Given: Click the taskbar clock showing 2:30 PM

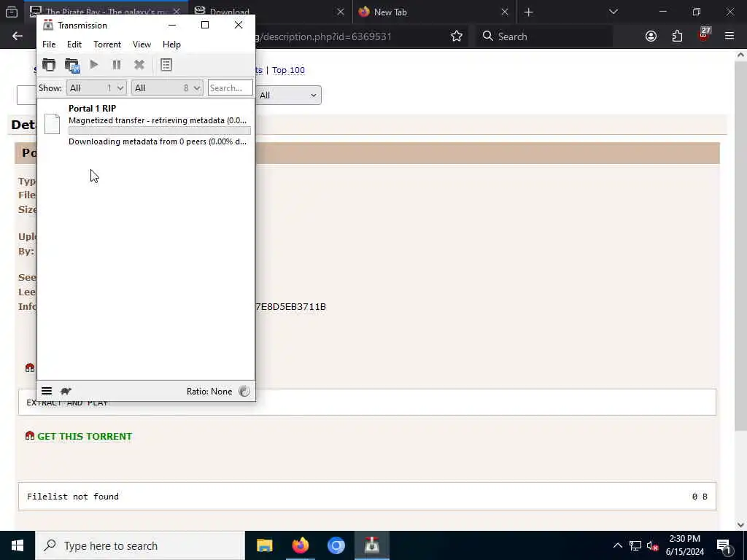Looking at the screenshot, I should [x=684, y=545].
